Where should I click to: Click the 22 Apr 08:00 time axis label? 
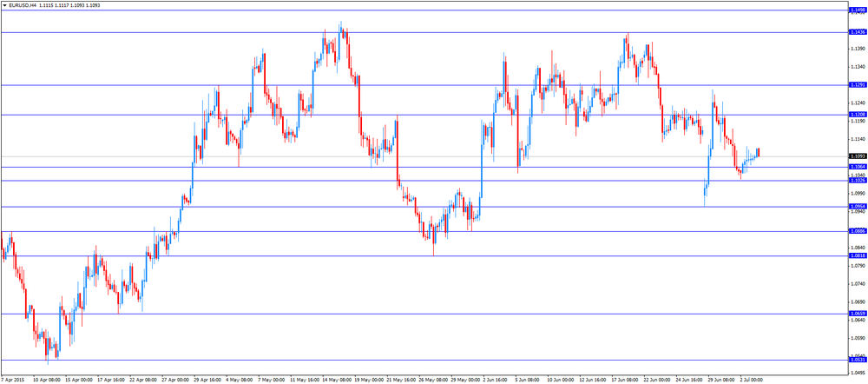coord(144,381)
